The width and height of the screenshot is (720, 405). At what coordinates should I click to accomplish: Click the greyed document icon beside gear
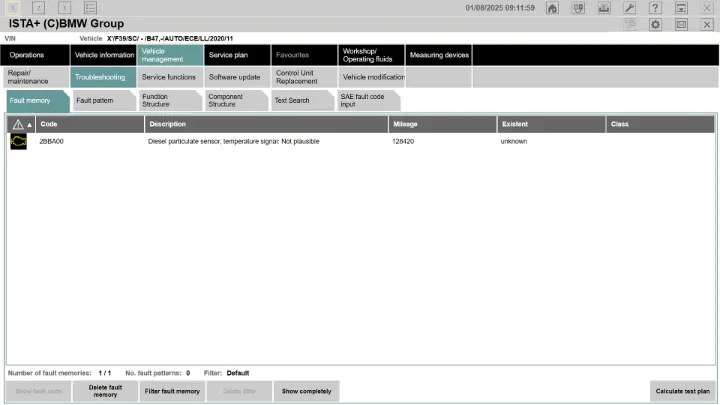[630, 24]
